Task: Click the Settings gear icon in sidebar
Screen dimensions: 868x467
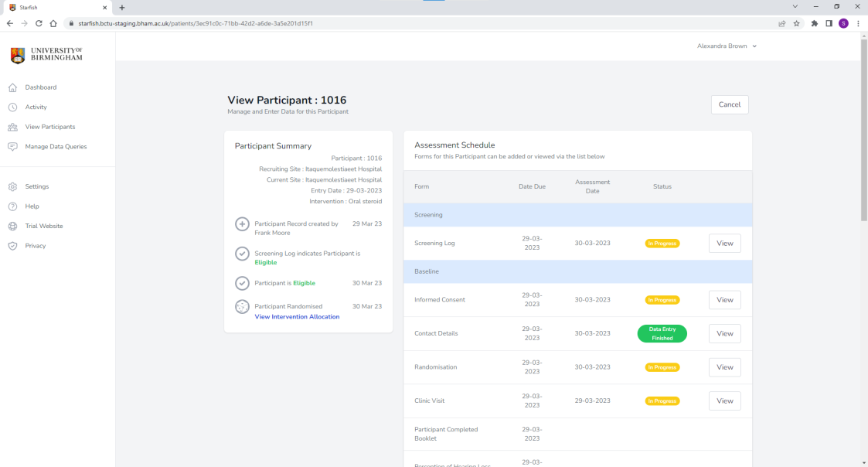Action: coord(12,186)
